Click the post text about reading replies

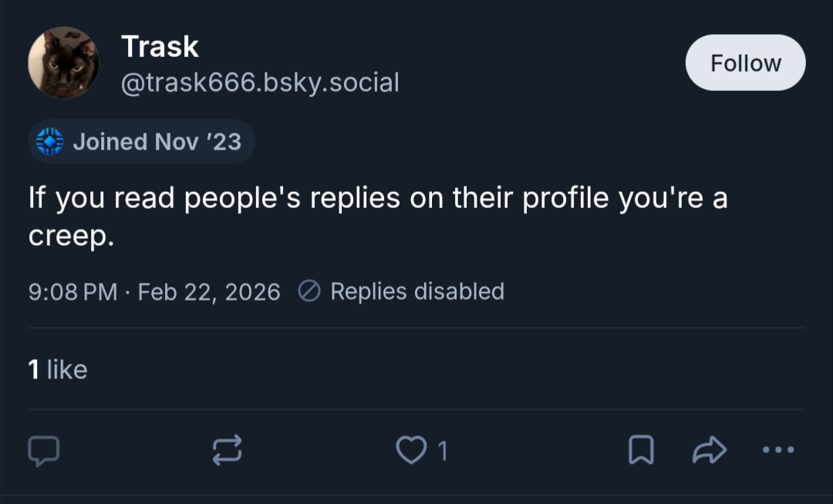pyautogui.click(x=378, y=199)
